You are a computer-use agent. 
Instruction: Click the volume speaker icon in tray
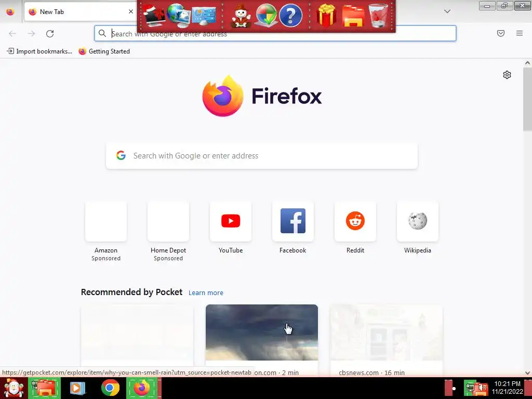coord(482,388)
